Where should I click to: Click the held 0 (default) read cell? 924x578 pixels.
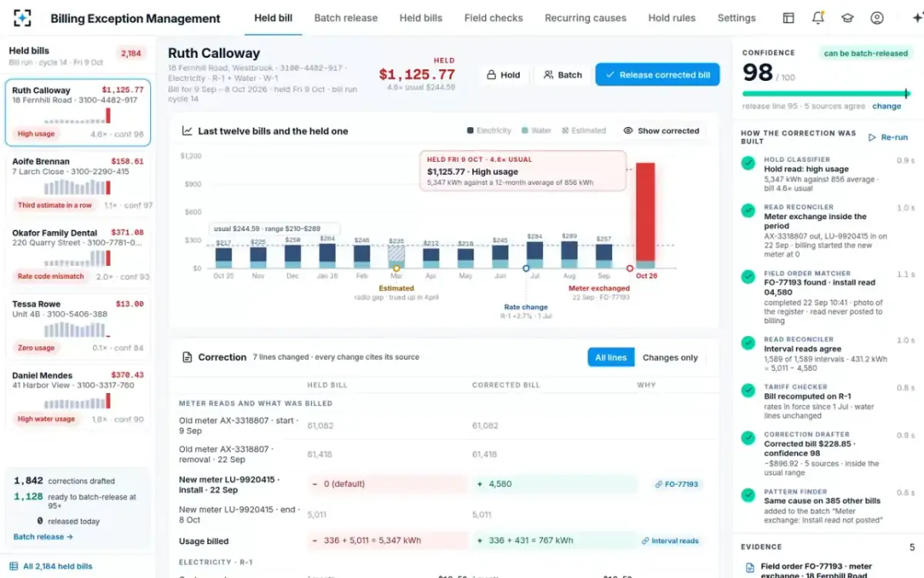387,485
